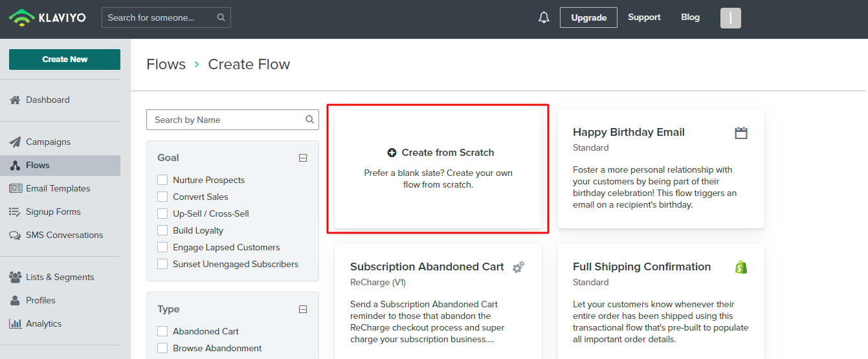The height and width of the screenshot is (359, 868).
Task: Click the Klaviyo logo
Action: [x=47, y=17]
